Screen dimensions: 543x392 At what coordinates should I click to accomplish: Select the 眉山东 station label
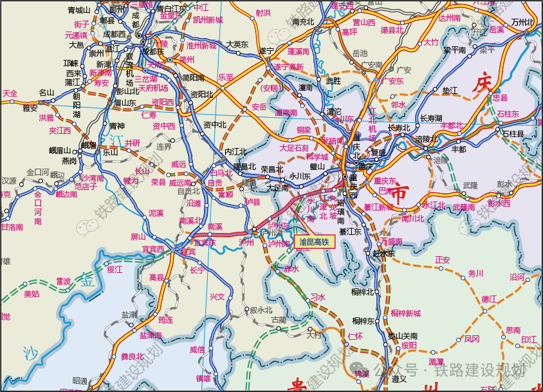click(125, 102)
